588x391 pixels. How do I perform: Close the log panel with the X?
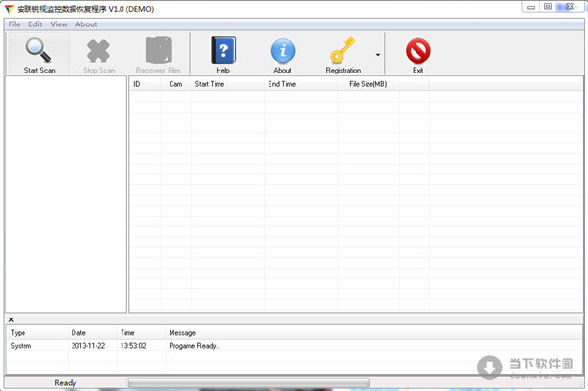11,319
